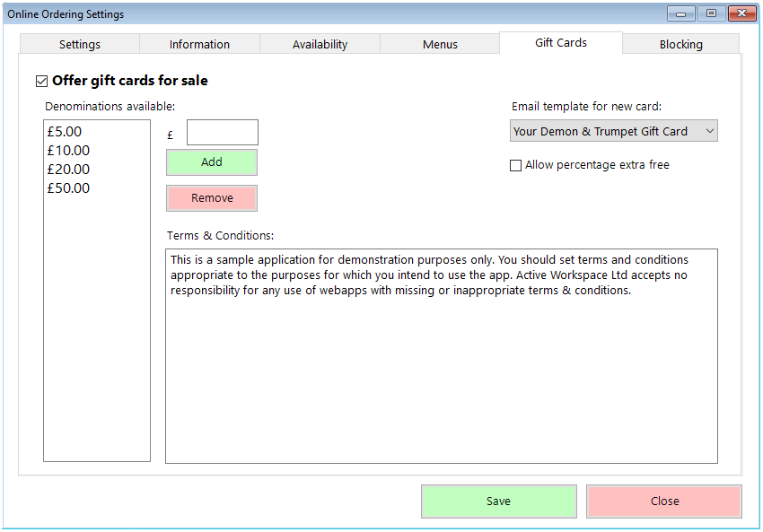
Task: Enable allow percentage extra free
Action: [x=516, y=165]
